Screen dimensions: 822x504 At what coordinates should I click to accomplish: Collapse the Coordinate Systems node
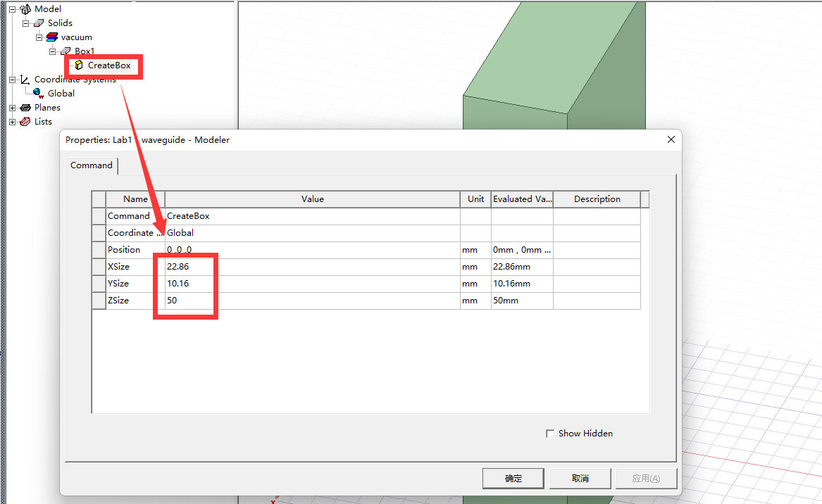coord(13,80)
